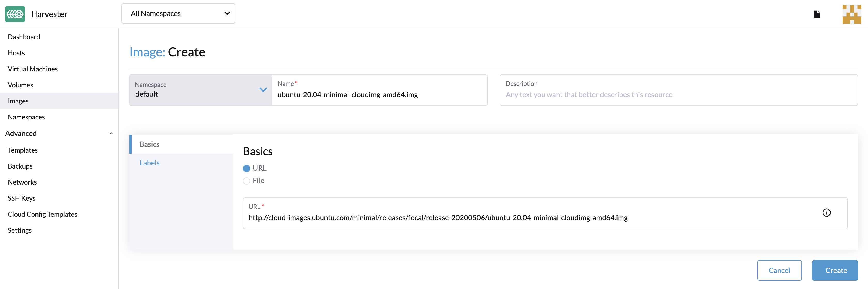Screen dimensions: 868x289
Task: Select the File radio button
Action: [x=246, y=181]
